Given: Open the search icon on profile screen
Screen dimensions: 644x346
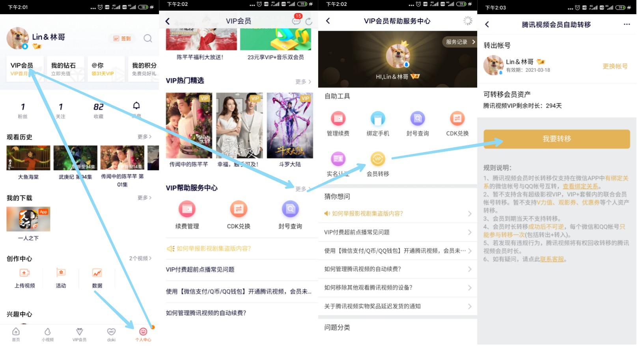Looking at the screenshot, I should click(148, 38).
